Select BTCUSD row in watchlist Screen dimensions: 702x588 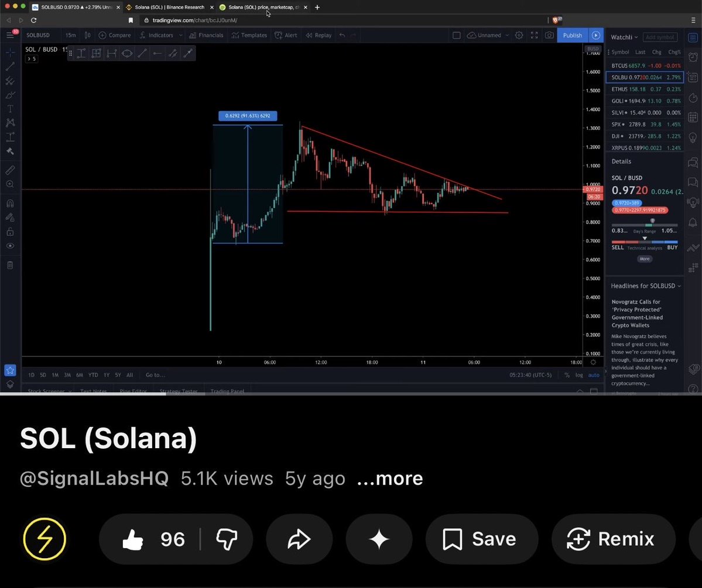pos(645,66)
